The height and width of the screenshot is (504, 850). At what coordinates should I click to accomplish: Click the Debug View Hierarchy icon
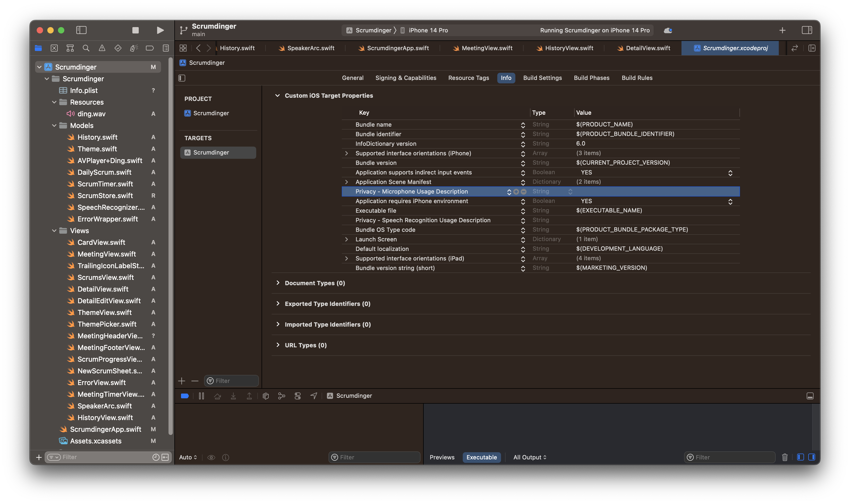point(266,396)
